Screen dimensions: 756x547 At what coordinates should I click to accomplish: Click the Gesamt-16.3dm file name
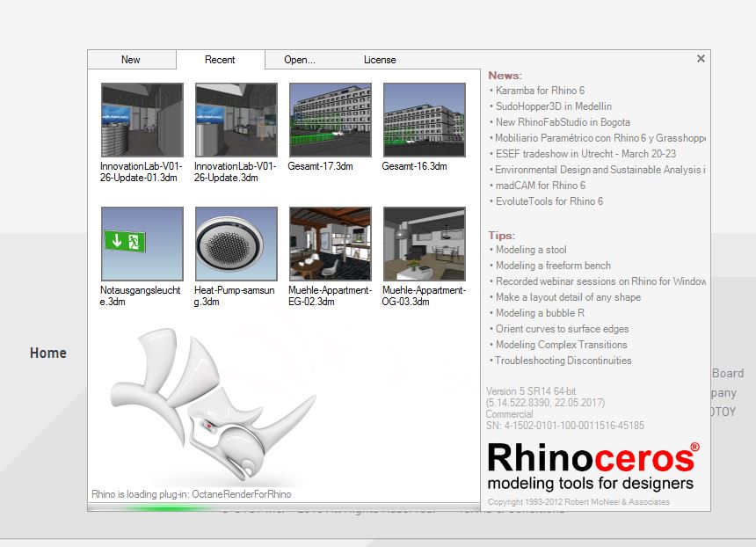pos(414,166)
